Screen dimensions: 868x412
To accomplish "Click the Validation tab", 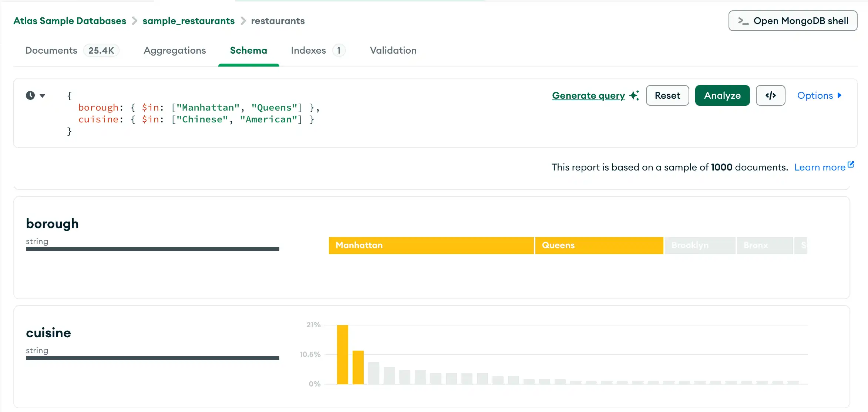I will [394, 50].
